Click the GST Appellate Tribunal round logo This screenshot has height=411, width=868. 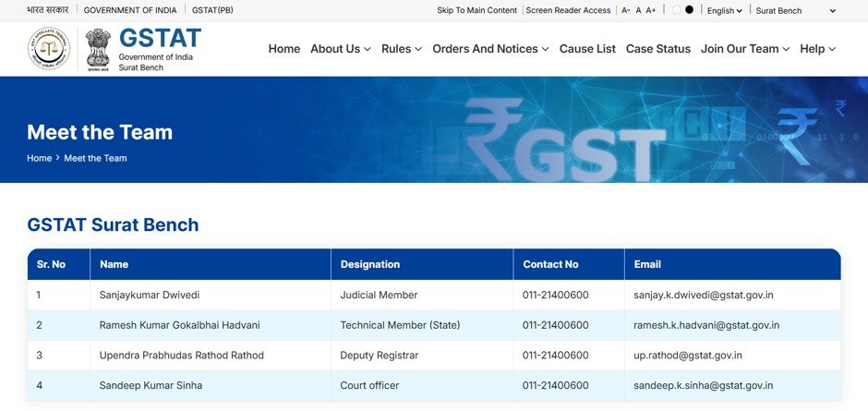point(49,49)
